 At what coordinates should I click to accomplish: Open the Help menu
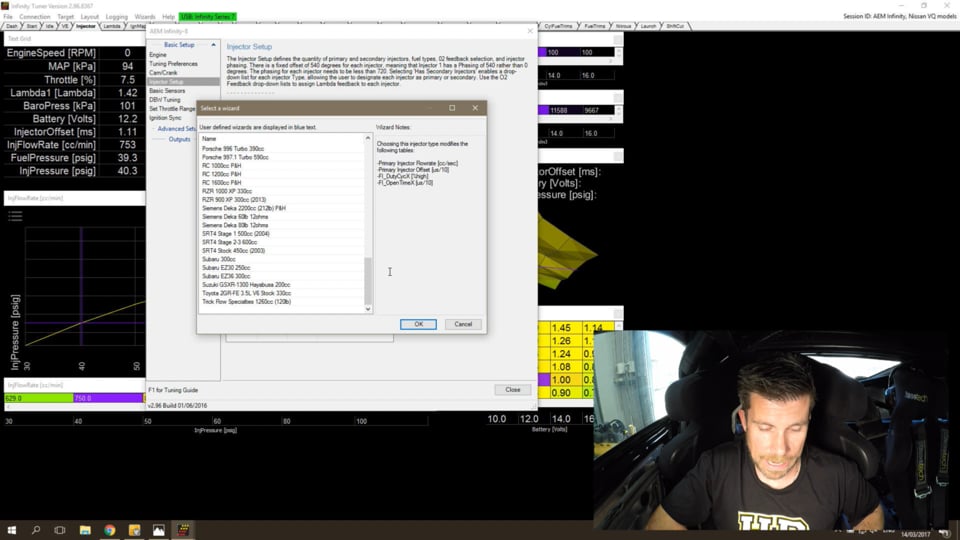click(168, 17)
